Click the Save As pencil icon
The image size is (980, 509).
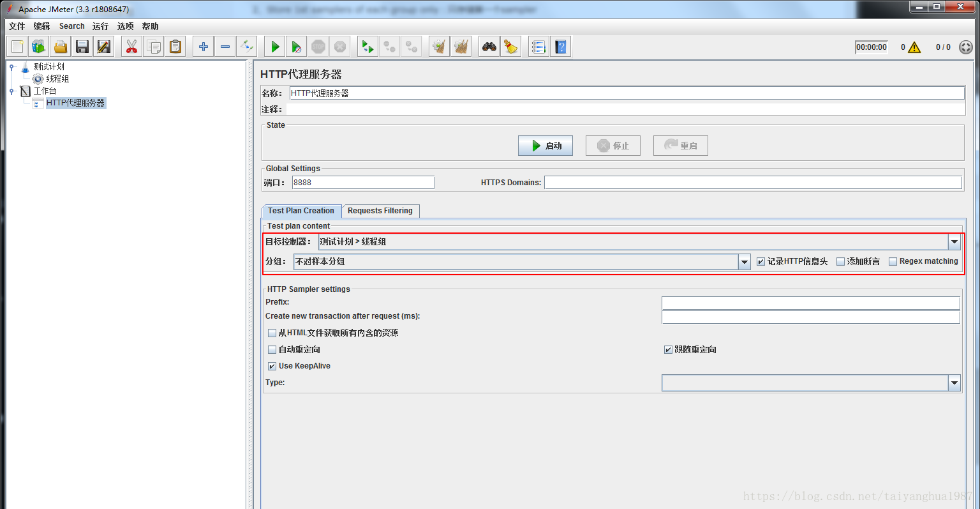pos(104,47)
